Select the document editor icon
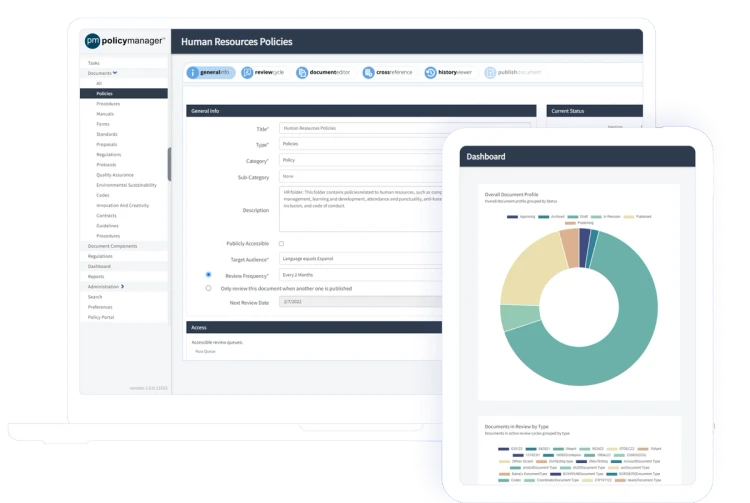This screenshot has height=503, width=750. click(302, 73)
